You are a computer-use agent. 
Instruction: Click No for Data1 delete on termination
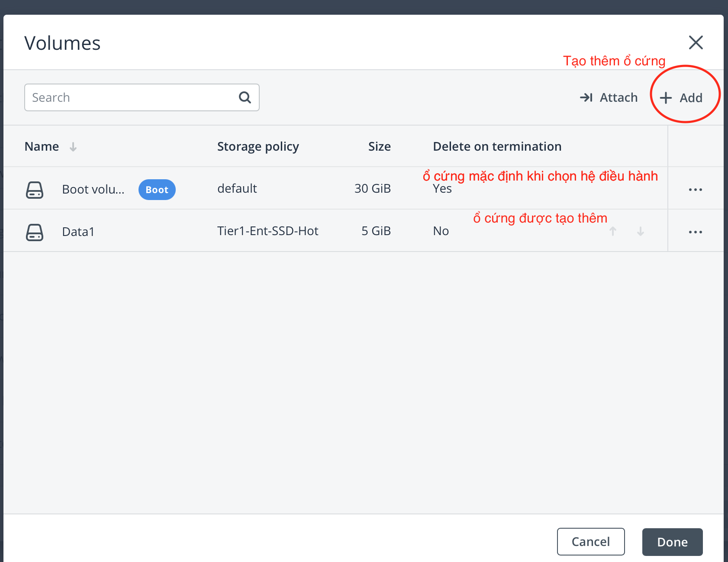441,231
